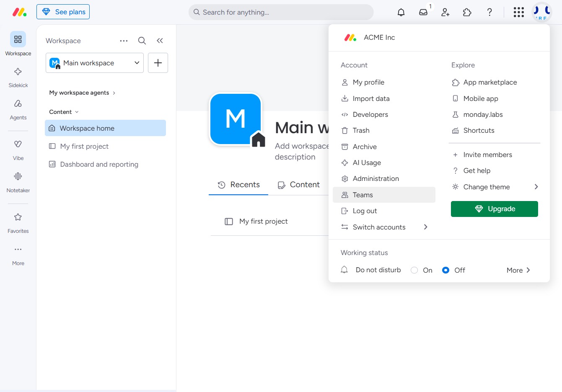Expand Switch accounts submenu

pos(384,227)
